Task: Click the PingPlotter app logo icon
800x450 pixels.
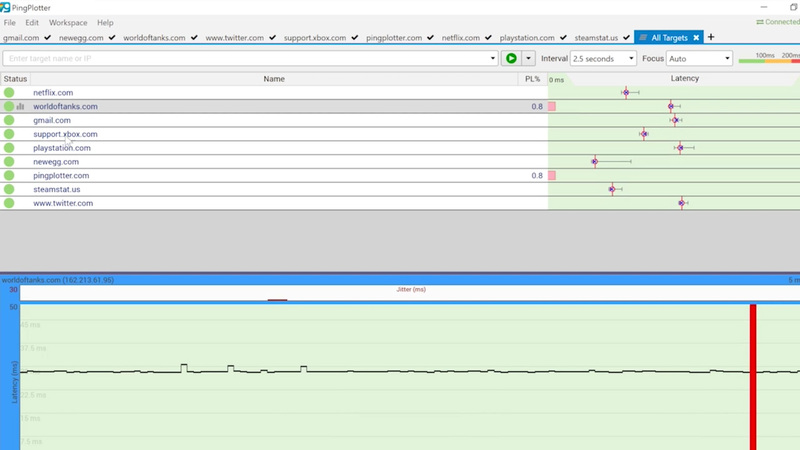Action: 5,7
